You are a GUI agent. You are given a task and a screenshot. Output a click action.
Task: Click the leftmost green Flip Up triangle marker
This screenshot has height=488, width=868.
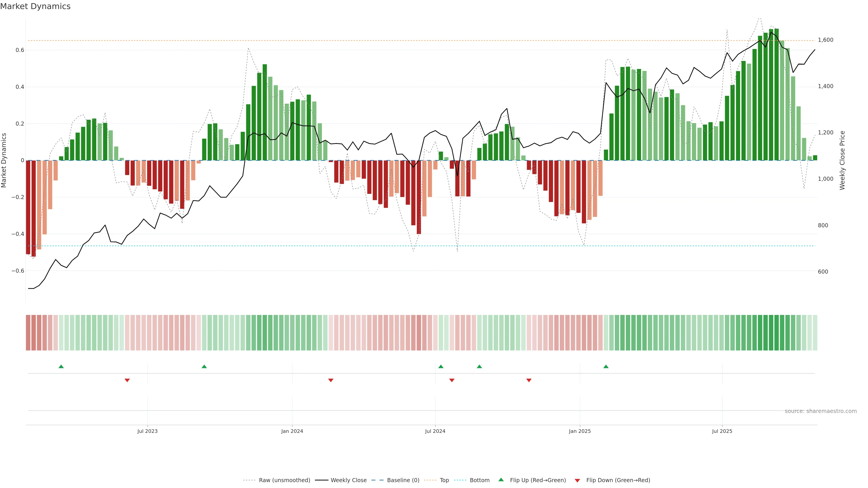61,366
